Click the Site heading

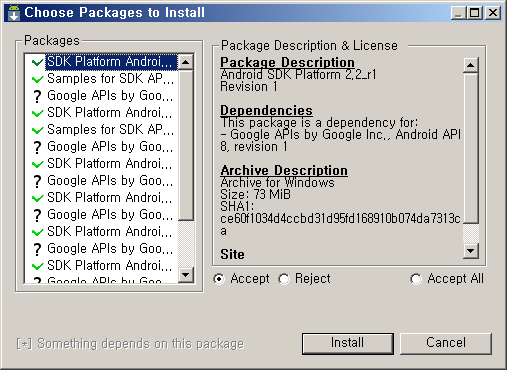[232, 254]
